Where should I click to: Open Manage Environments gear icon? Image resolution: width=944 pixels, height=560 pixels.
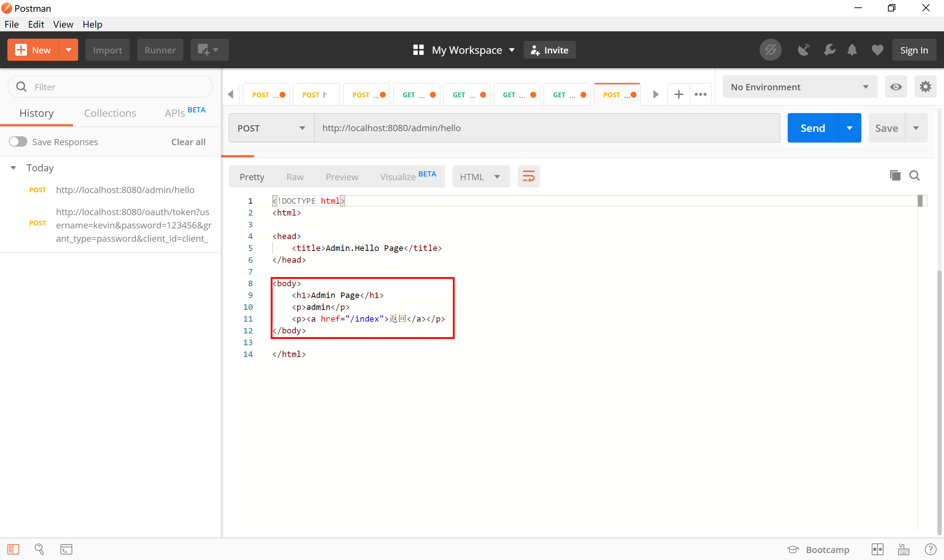(925, 87)
